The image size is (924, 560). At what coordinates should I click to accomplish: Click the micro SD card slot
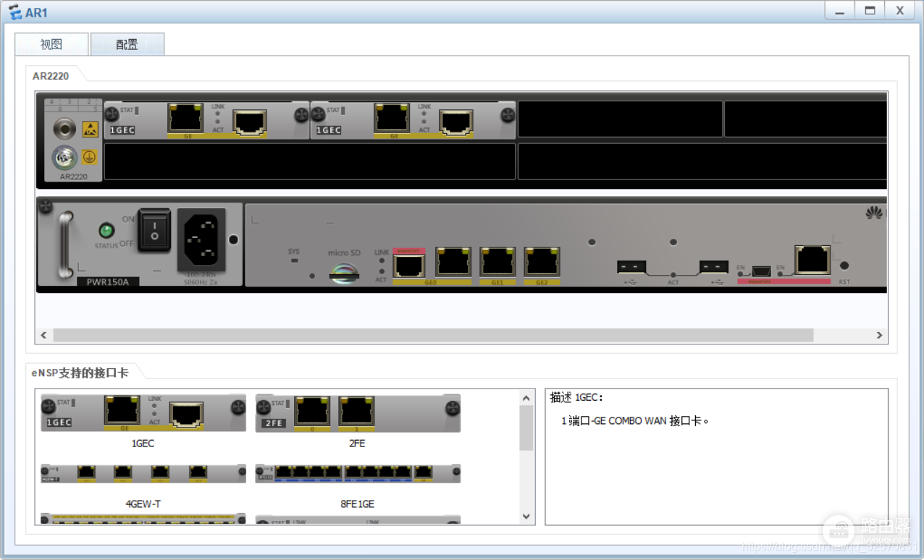(x=344, y=274)
